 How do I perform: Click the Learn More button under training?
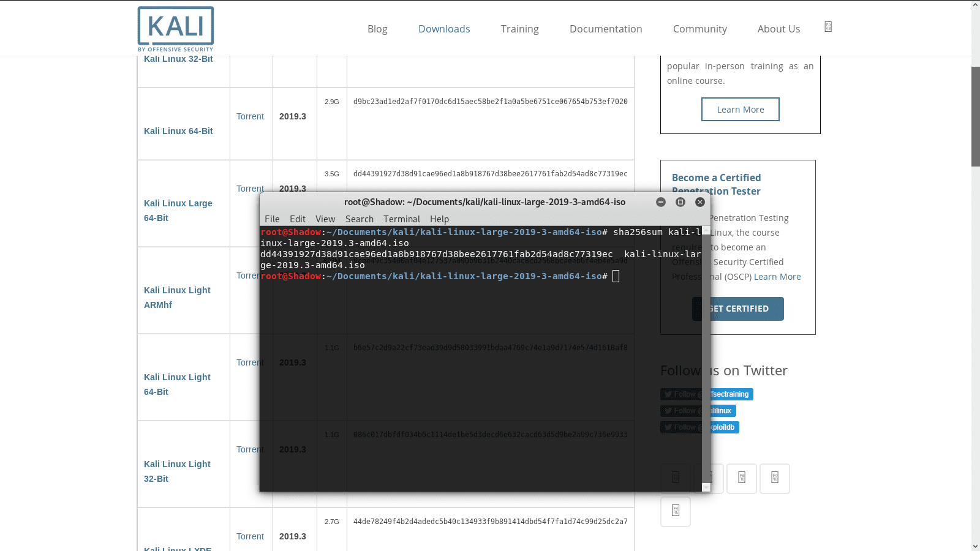click(x=741, y=110)
